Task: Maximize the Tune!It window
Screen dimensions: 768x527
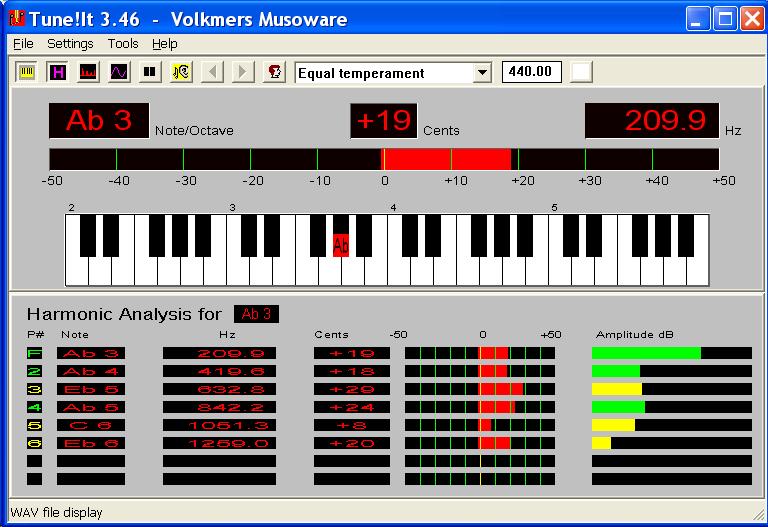Action: pyautogui.click(x=725, y=19)
